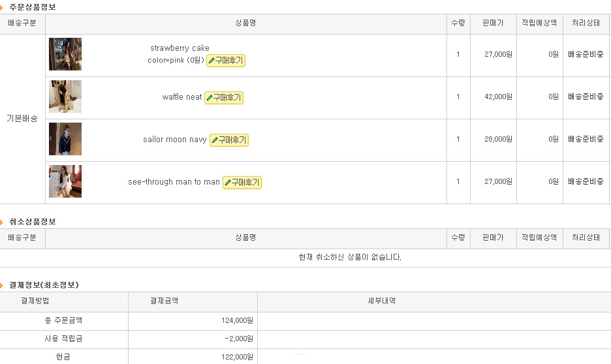Follow the waffle neat product name
611x364 pixels.
pyautogui.click(x=182, y=97)
